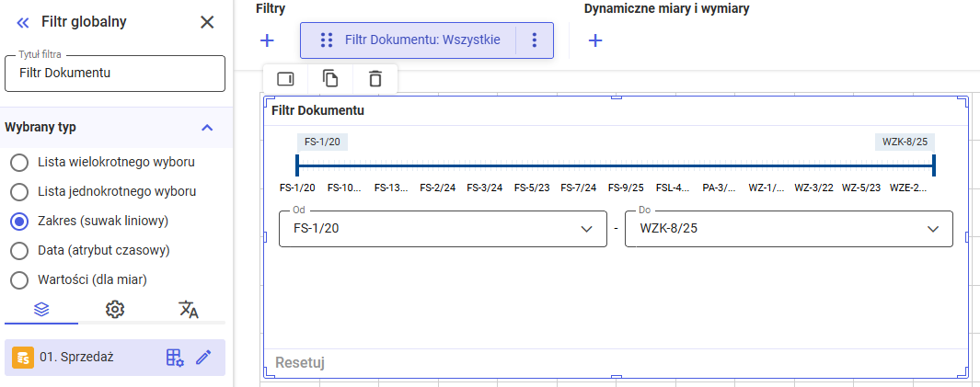The height and width of the screenshot is (387, 980).
Task: Click the Resetuj button
Action: [300, 363]
